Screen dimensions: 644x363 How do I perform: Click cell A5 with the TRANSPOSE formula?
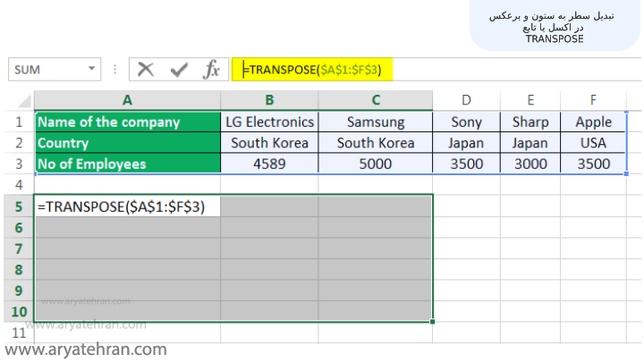coord(127,207)
